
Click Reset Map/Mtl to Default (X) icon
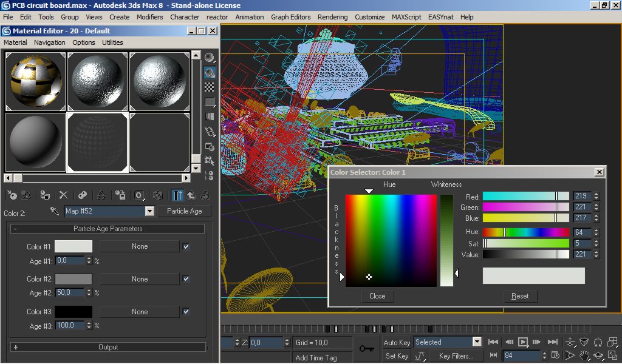(x=63, y=195)
